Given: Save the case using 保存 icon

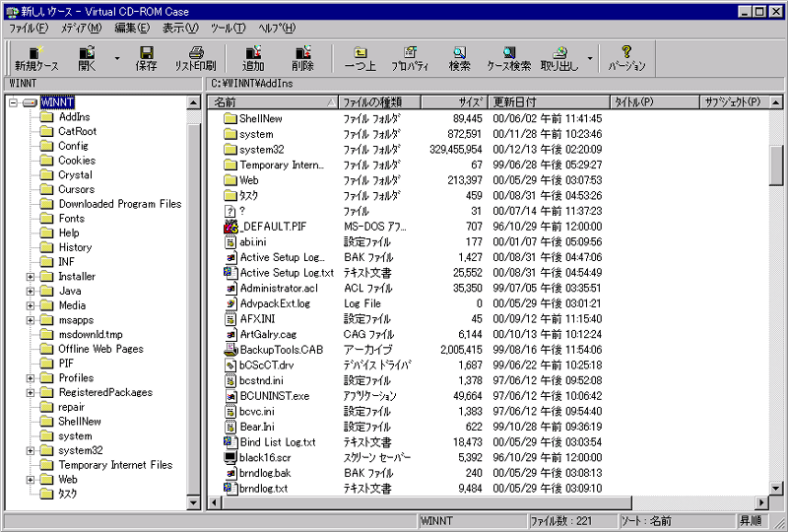Looking at the screenshot, I should click(146, 58).
